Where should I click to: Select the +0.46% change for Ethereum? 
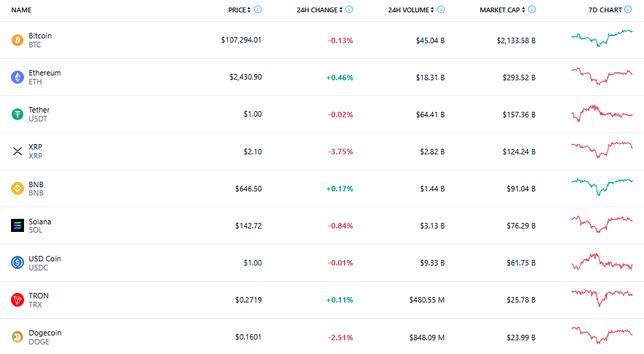[x=340, y=78]
